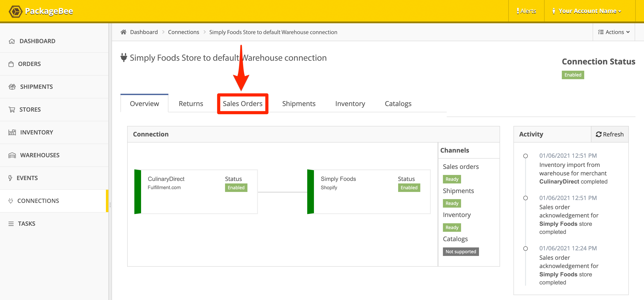Open SHIPMENTS in the sidebar
Image resolution: width=644 pixels, height=300 pixels.
pos(54,87)
